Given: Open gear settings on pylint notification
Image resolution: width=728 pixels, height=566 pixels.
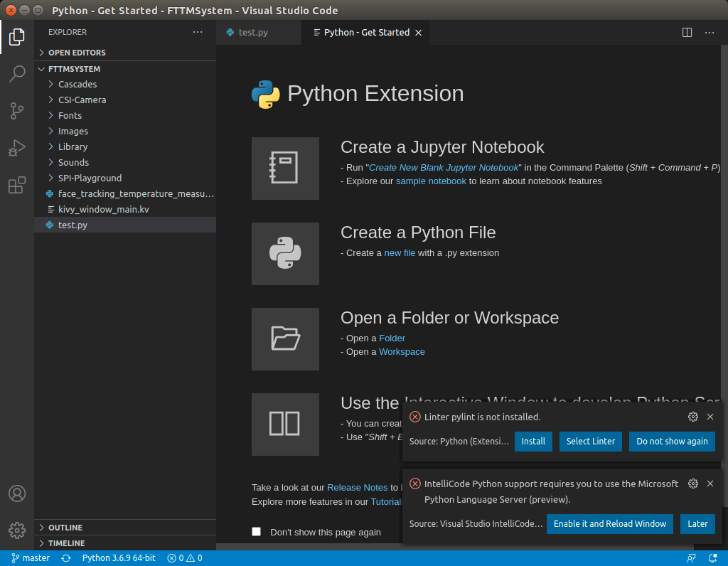Looking at the screenshot, I should click(x=692, y=417).
